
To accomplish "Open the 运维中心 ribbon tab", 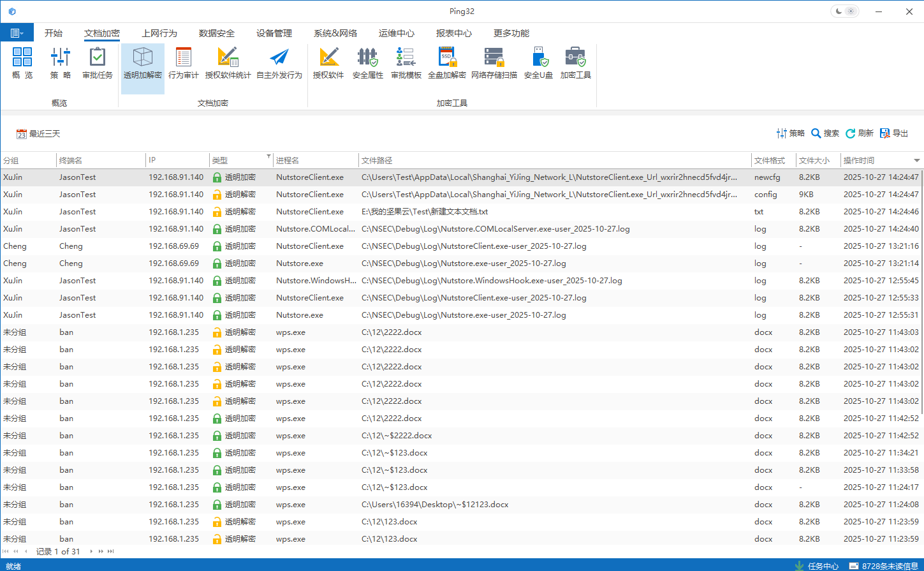I will click(x=396, y=33).
